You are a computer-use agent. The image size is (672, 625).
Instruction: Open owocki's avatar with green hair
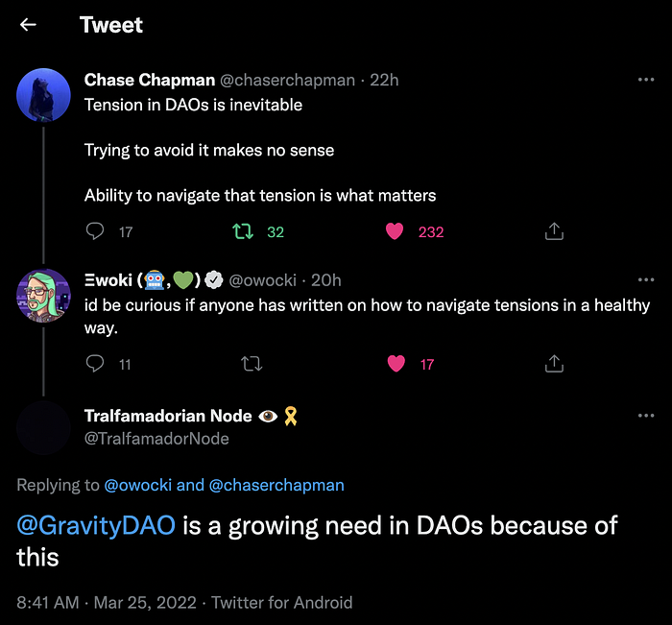[x=43, y=296]
